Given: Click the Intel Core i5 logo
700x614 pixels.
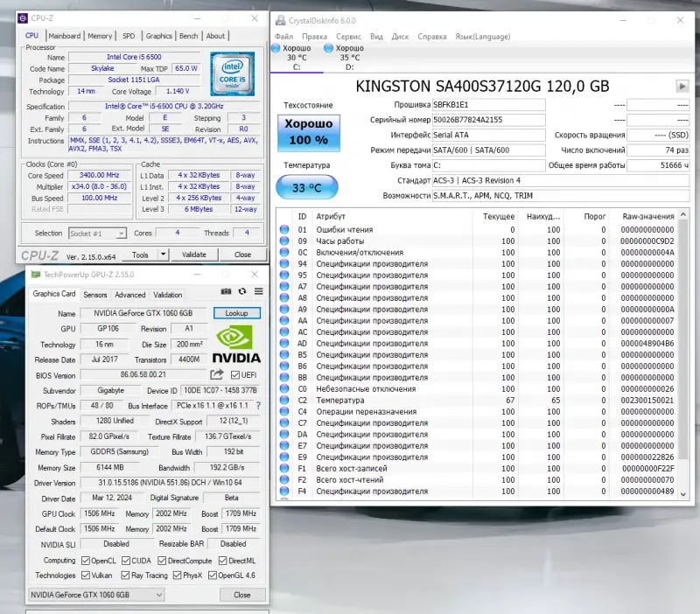Looking at the screenshot, I should 233,75.
